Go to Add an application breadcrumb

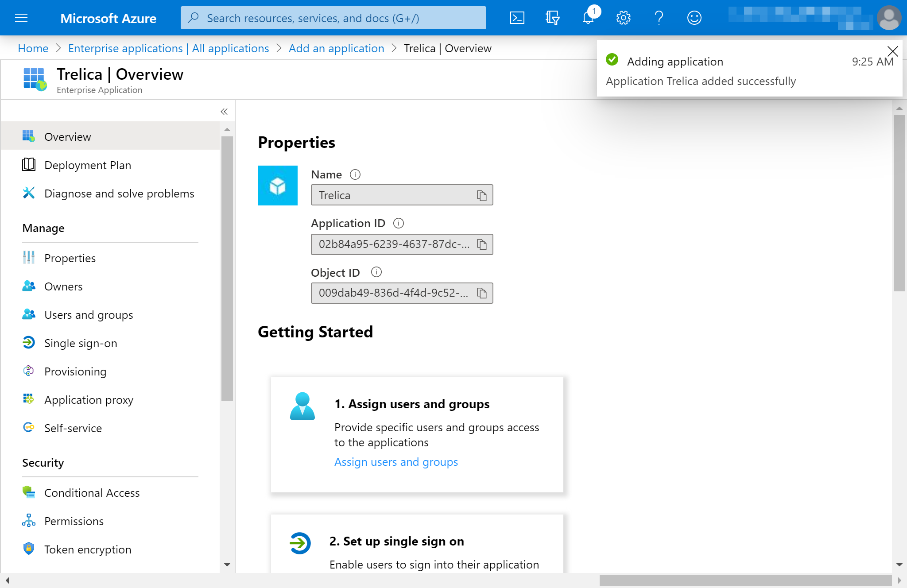tap(337, 48)
